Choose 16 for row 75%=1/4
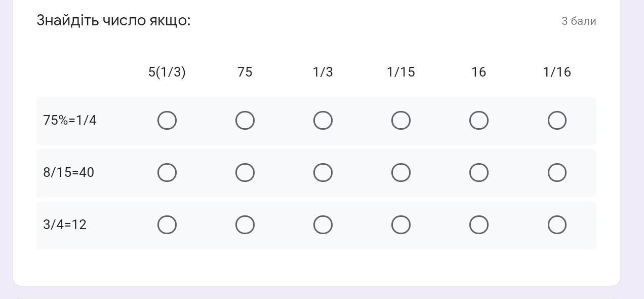 [479, 121]
